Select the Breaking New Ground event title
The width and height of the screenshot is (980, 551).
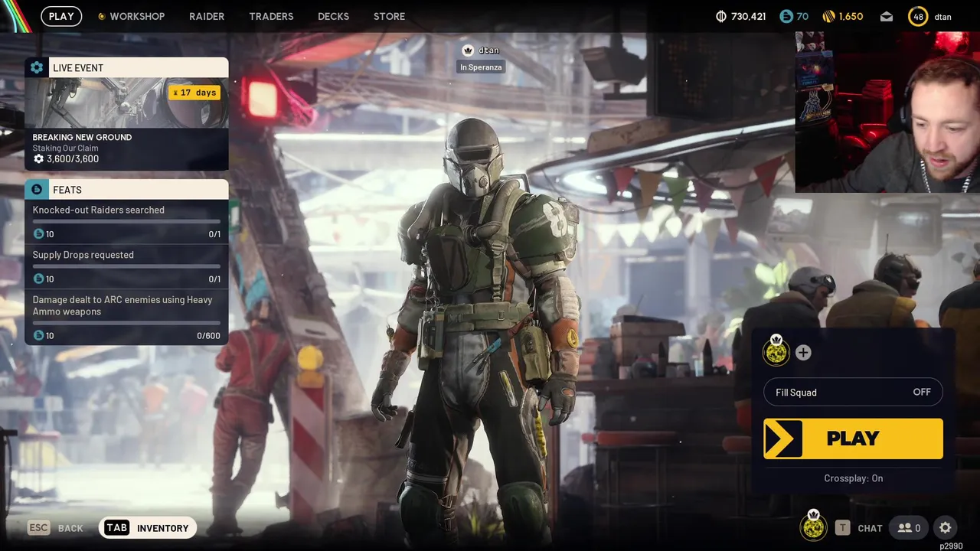(x=82, y=137)
